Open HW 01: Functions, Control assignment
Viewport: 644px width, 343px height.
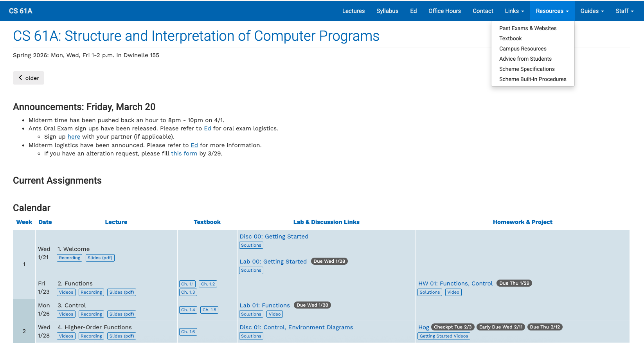[x=455, y=283]
